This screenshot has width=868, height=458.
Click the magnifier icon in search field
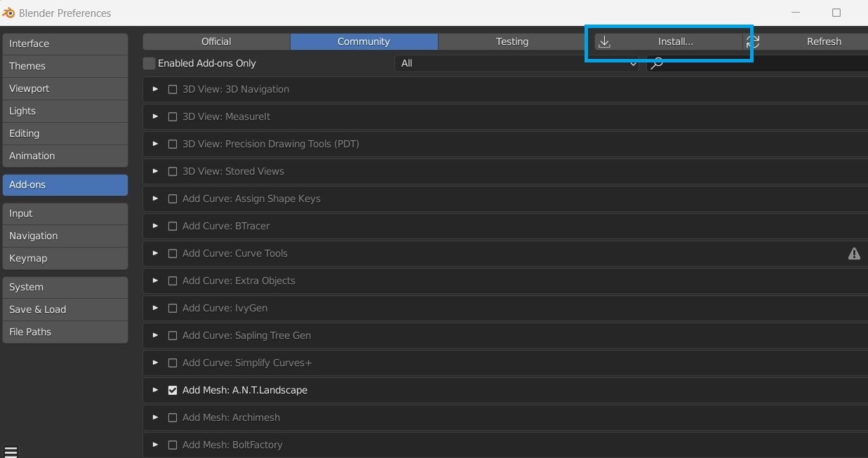(x=657, y=64)
